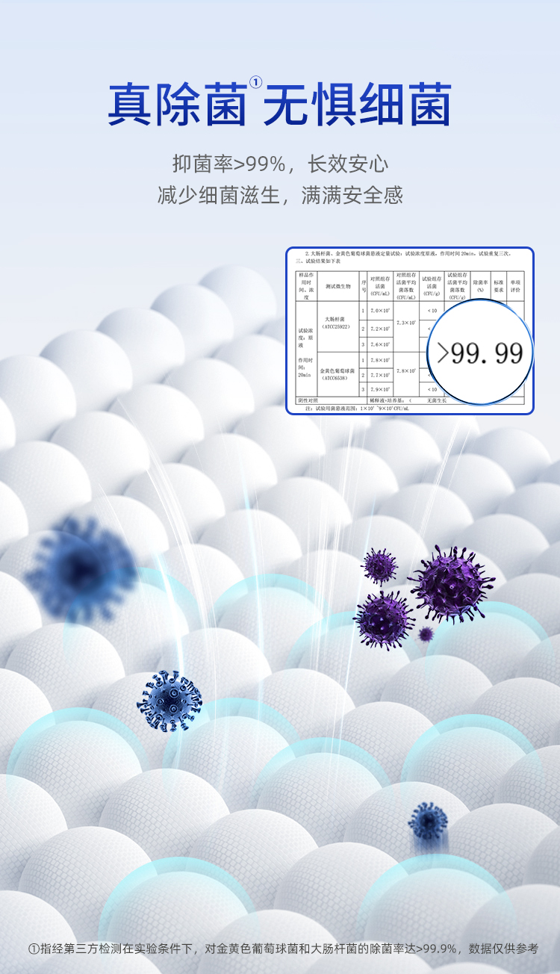Click the tiniest purple virus particle

tap(426, 634)
